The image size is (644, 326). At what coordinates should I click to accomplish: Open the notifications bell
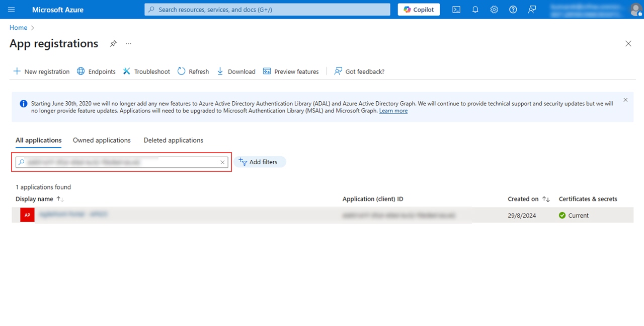[475, 10]
